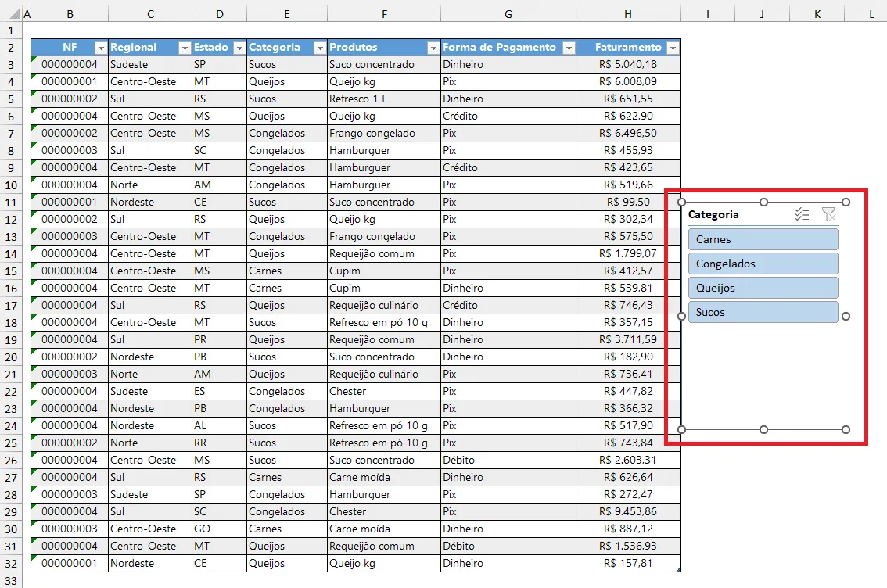Click NF 000000001 cell in row 4
The height and width of the screenshot is (588, 887).
point(70,81)
